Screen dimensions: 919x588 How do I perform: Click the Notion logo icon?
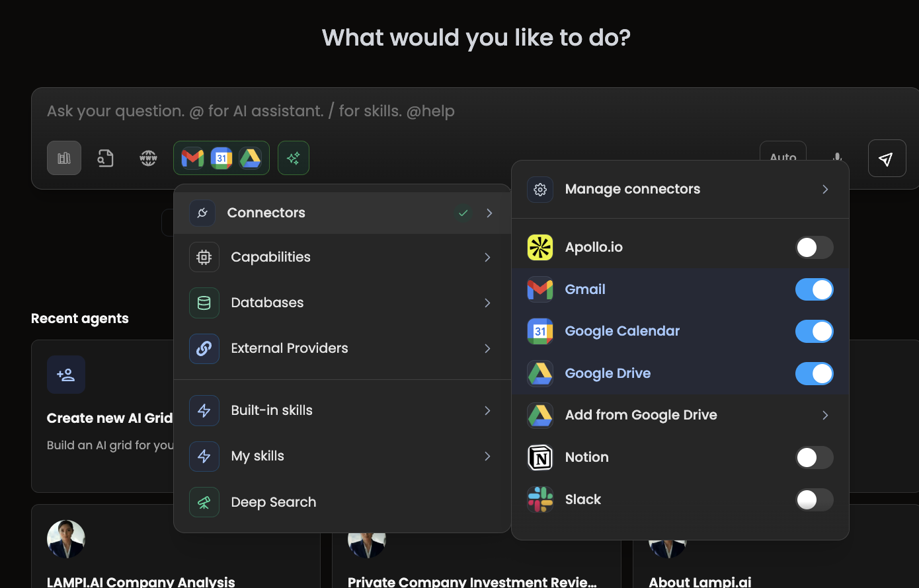[540, 457]
